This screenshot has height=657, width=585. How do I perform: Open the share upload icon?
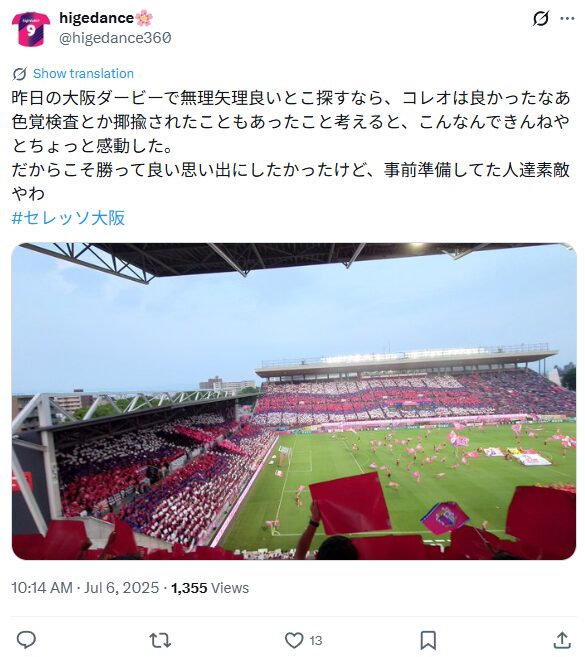[x=562, y=640]
